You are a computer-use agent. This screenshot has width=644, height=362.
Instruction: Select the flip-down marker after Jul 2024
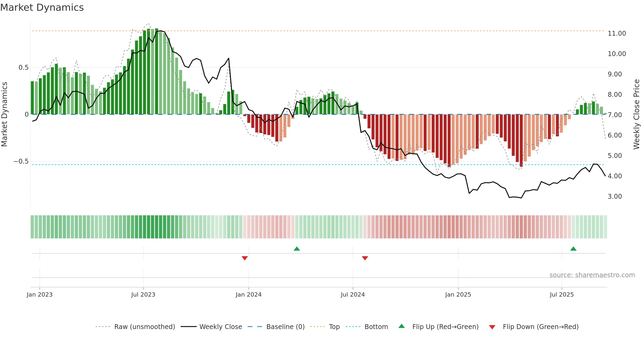[365, 258]
